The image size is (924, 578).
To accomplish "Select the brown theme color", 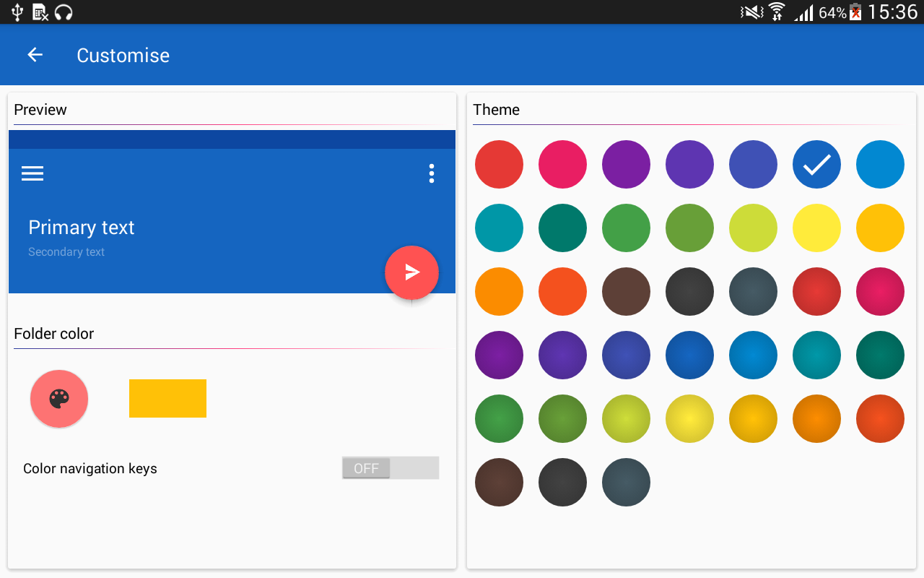I will 626,291.
